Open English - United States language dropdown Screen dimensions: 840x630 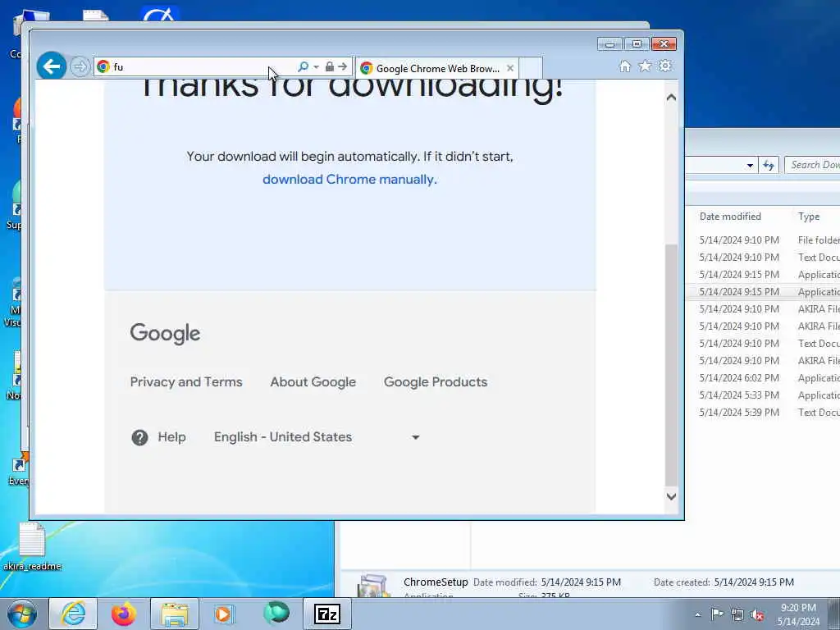(317, 437)
